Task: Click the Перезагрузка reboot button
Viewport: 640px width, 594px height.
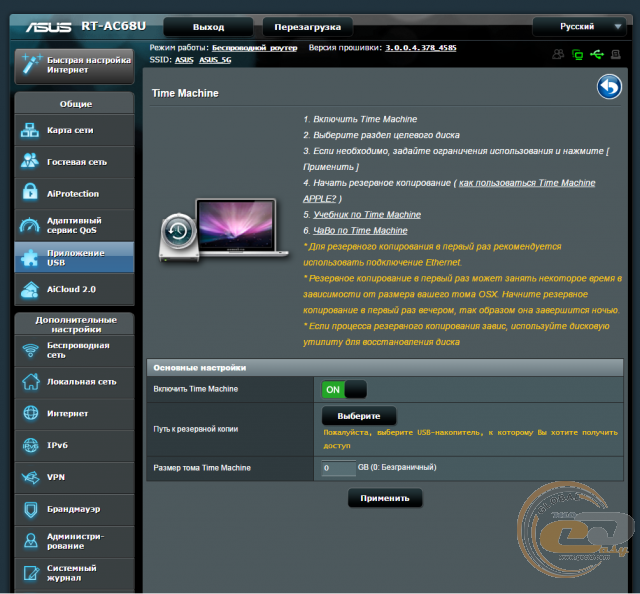Action: coord(307,27)
